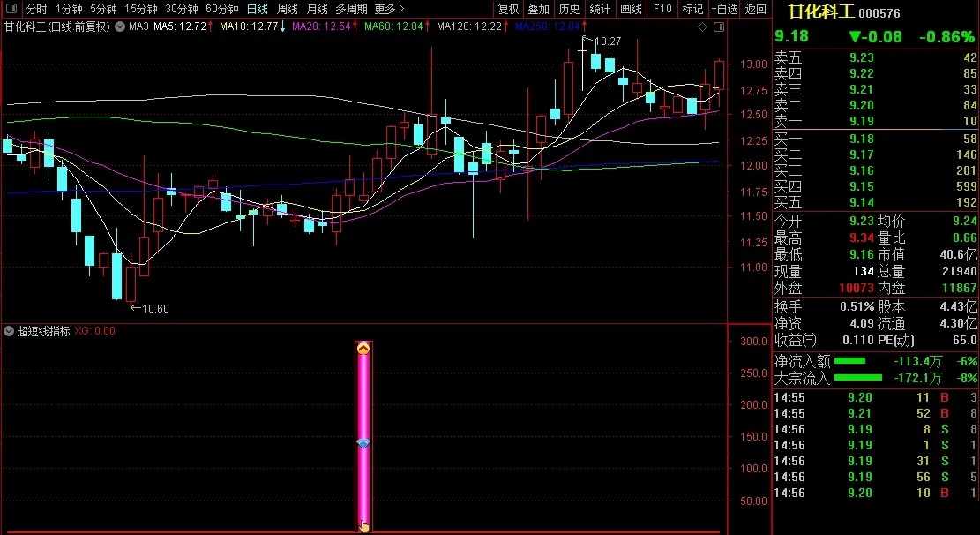
Task: Expand the 更多 periods menu
Action: click(389, 9)
